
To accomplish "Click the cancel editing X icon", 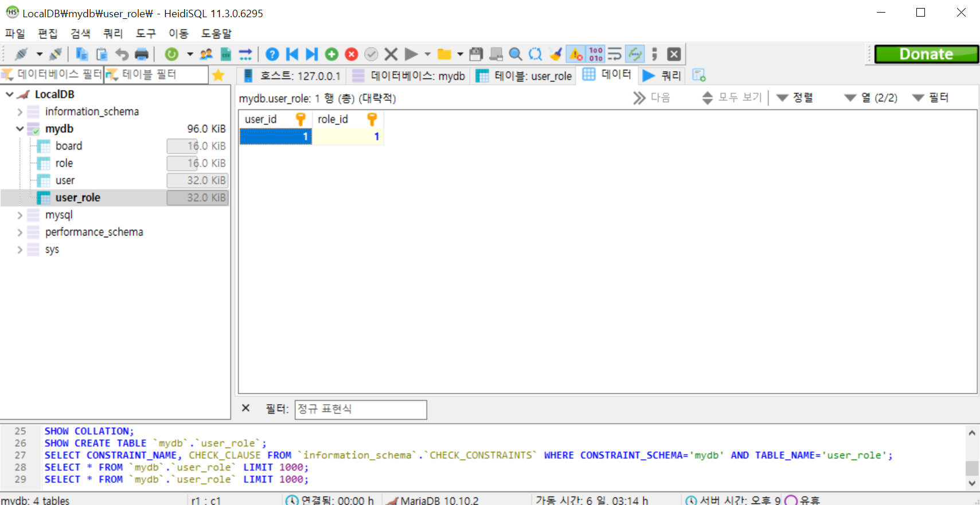I will (391, 54).
